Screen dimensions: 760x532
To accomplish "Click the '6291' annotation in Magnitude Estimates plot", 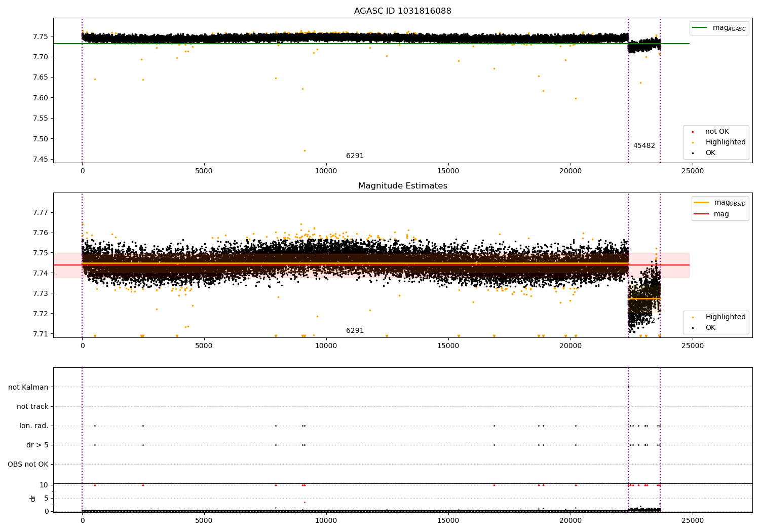I will [355, 331].
